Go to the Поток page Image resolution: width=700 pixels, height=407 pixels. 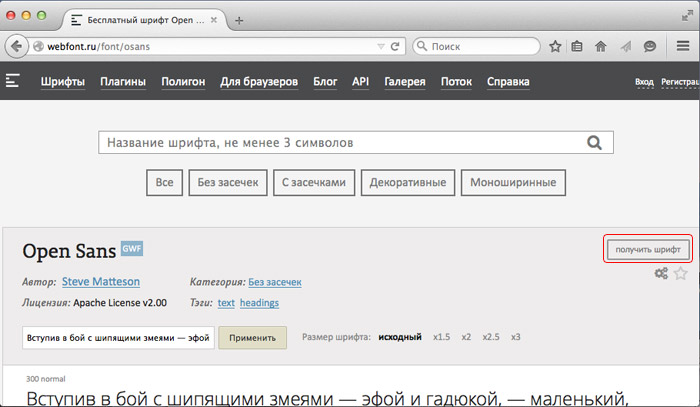pyautogui.click(x=456, y=82)
